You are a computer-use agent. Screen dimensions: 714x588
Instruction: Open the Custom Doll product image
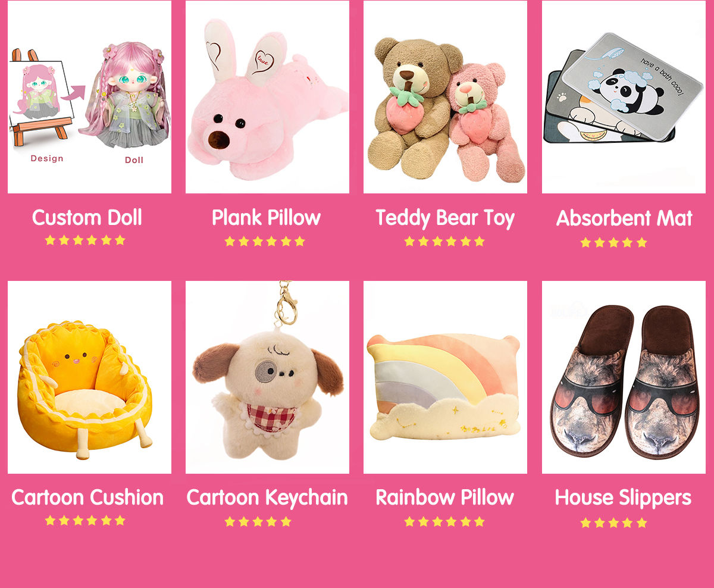click(89, 96)
